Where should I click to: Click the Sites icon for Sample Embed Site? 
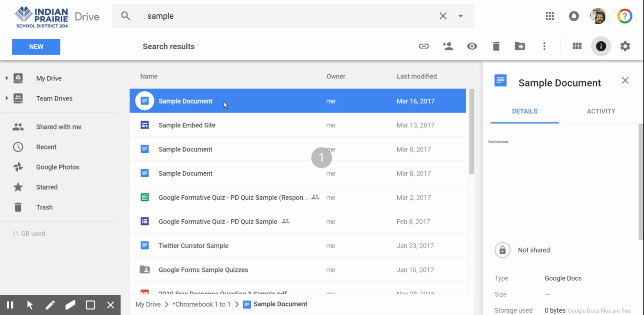pyautogui.click(x=145, y=125)
